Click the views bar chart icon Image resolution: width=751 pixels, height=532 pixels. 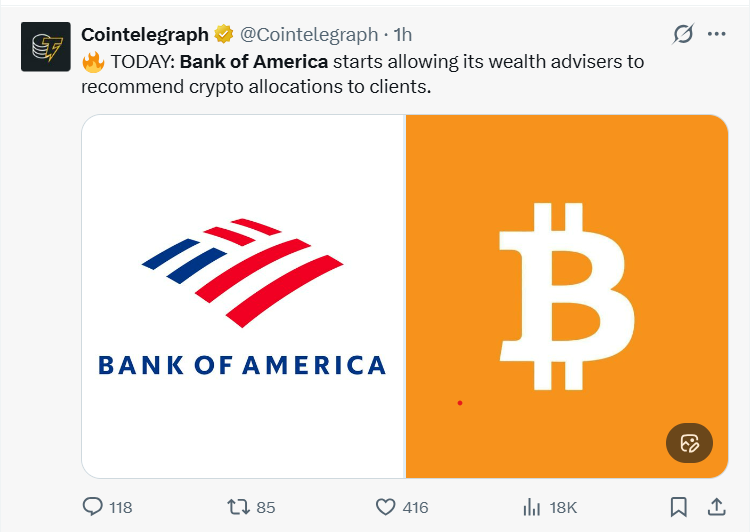coord(532,507)
